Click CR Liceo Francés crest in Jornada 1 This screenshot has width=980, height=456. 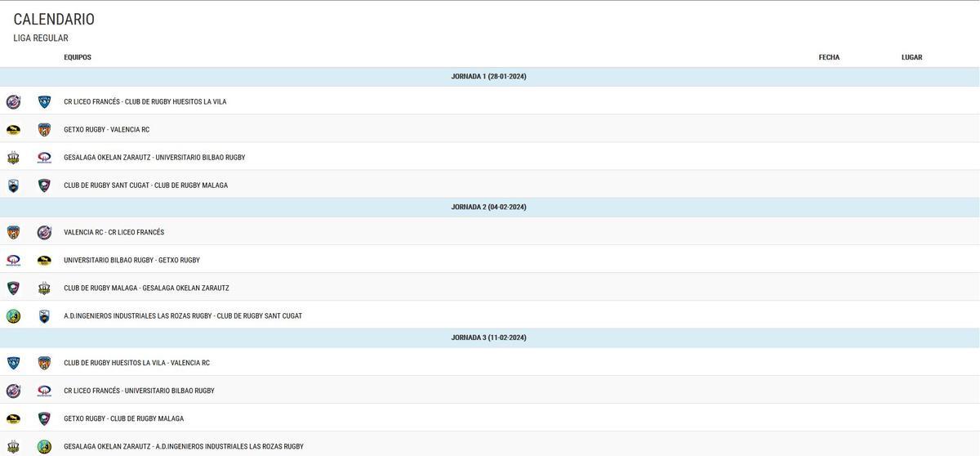13,102
